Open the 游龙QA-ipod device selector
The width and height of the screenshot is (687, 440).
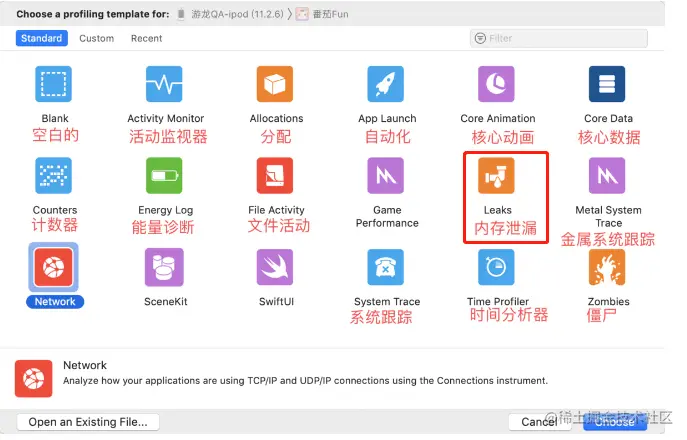[x=237, y=14]
